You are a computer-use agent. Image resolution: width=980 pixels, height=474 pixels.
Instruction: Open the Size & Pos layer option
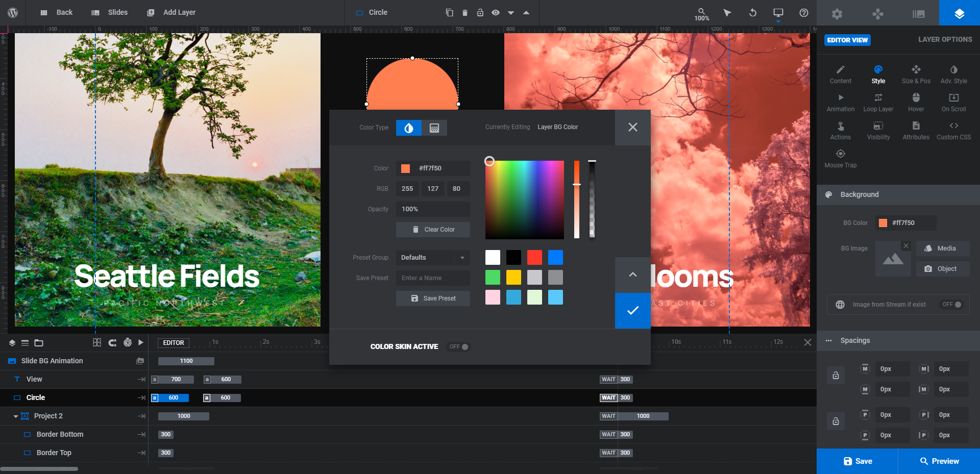coord(916,74)
